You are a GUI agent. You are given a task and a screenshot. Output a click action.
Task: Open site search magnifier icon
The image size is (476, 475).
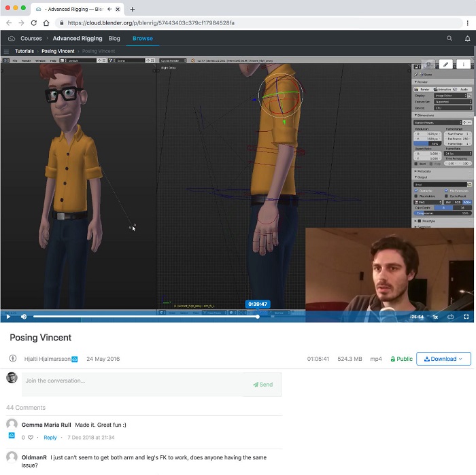pyautogui.click(x=449, y=39)
